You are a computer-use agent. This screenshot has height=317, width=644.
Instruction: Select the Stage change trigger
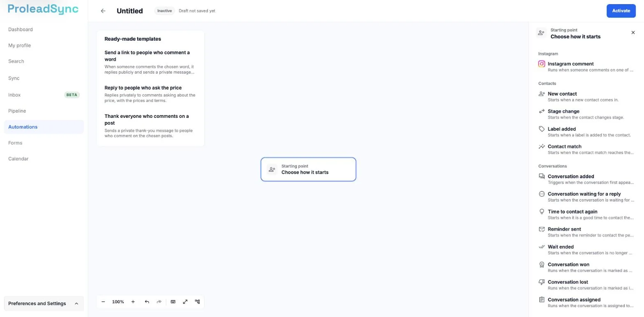coord(586,114)
